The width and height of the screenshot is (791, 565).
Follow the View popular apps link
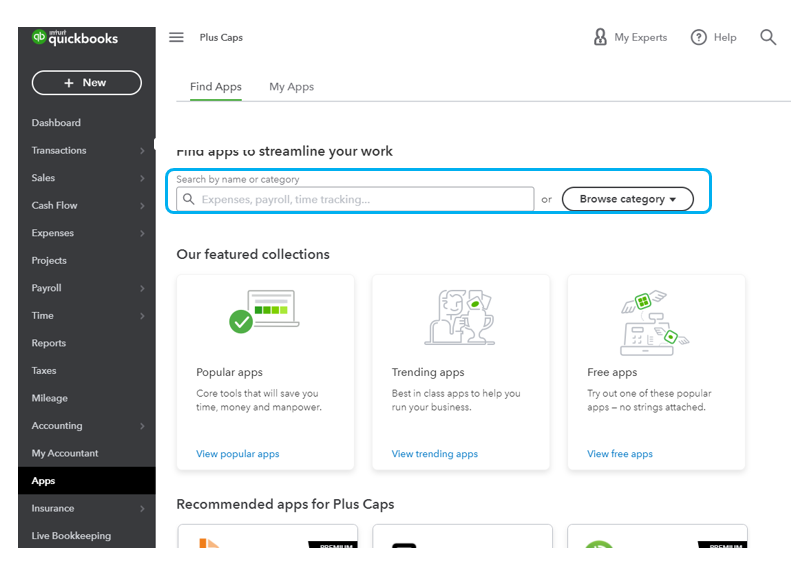238,454
